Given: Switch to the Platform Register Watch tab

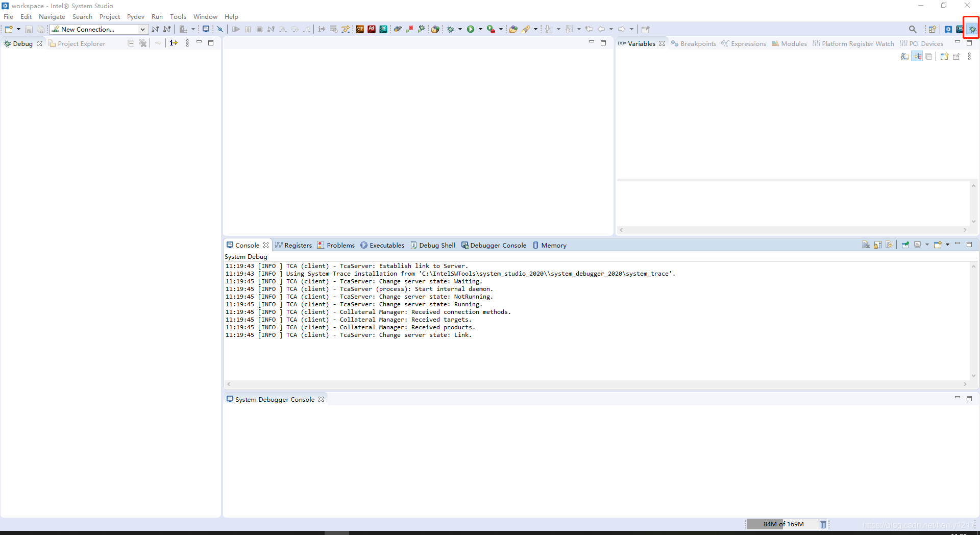Looking at the screenshot, I should pos(853,43).
